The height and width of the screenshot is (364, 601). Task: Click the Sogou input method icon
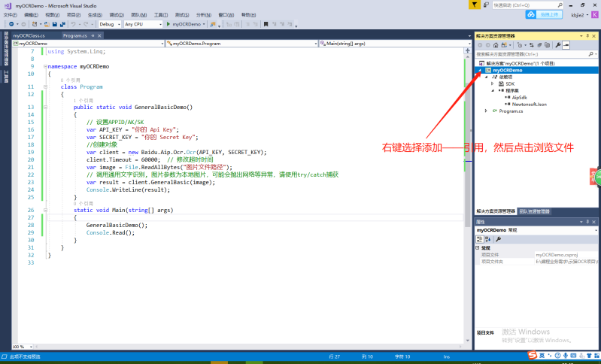533,356
